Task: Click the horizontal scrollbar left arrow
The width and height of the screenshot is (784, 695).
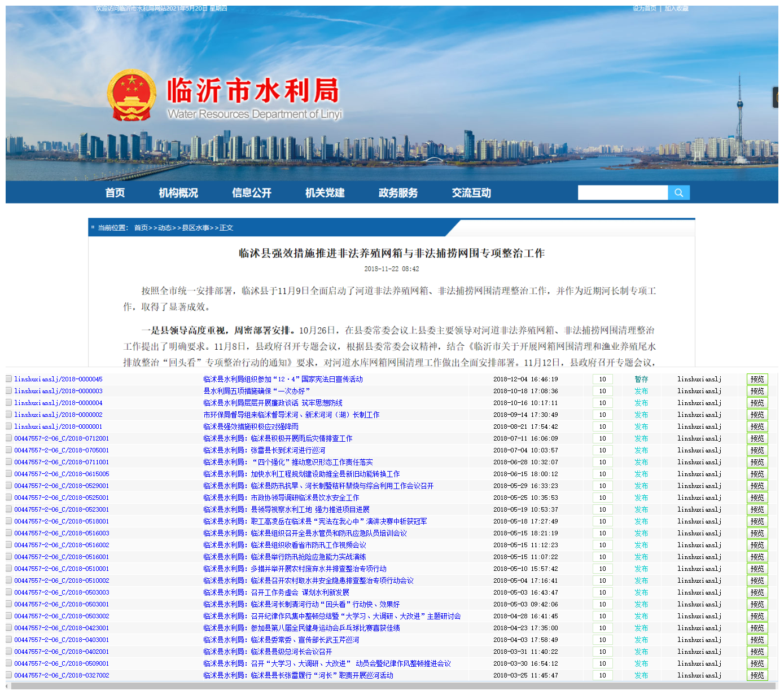Action: [7, 686]
